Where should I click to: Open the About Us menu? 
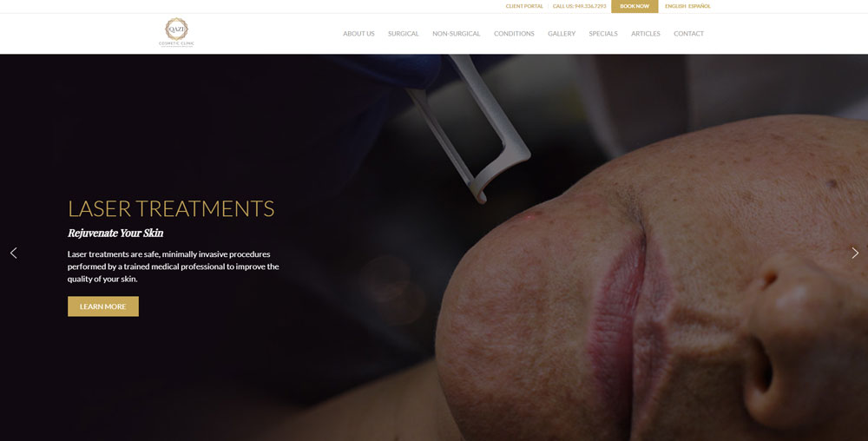coord(358,34)
